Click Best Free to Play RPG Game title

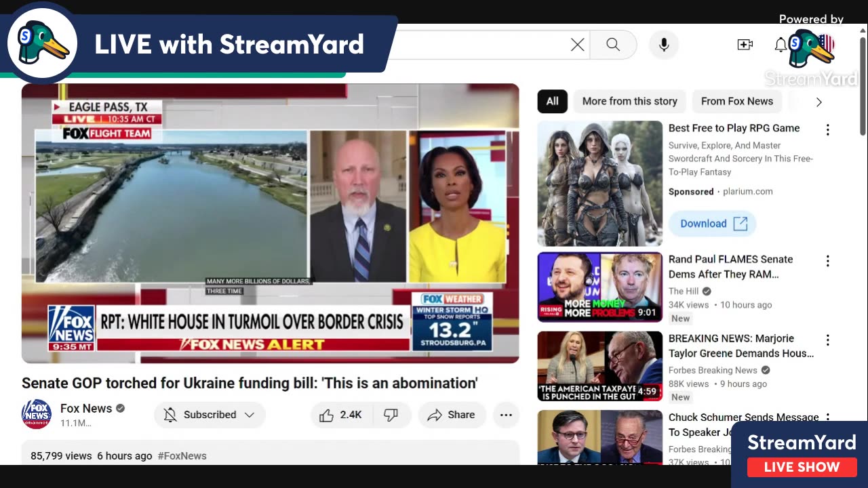click(734, 128)
